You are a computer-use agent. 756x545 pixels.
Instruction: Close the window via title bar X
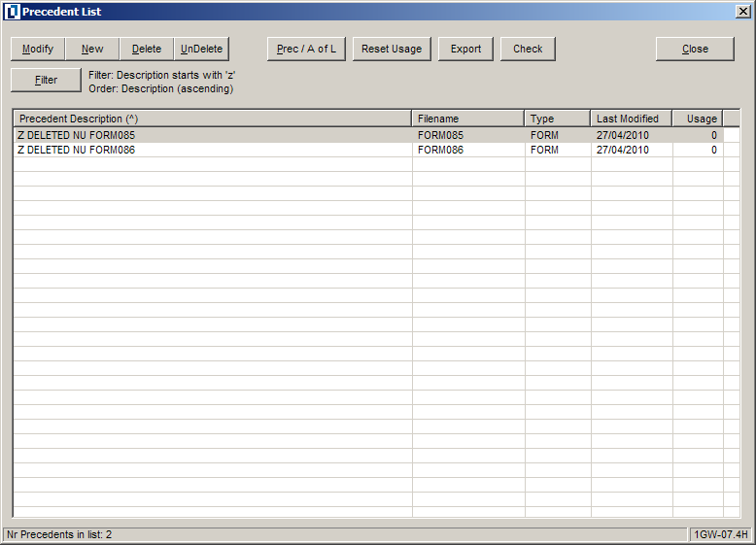[743, 12]
